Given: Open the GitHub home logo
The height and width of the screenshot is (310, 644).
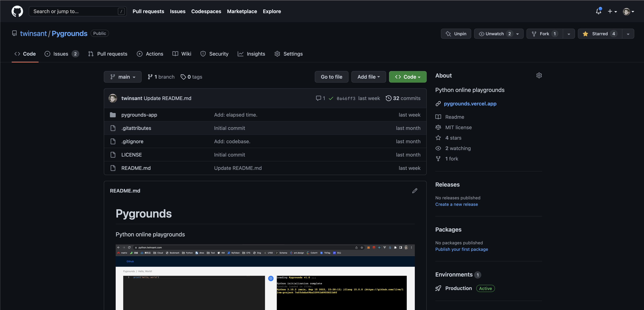Looking at the screenshot, I should coord(17,11).
